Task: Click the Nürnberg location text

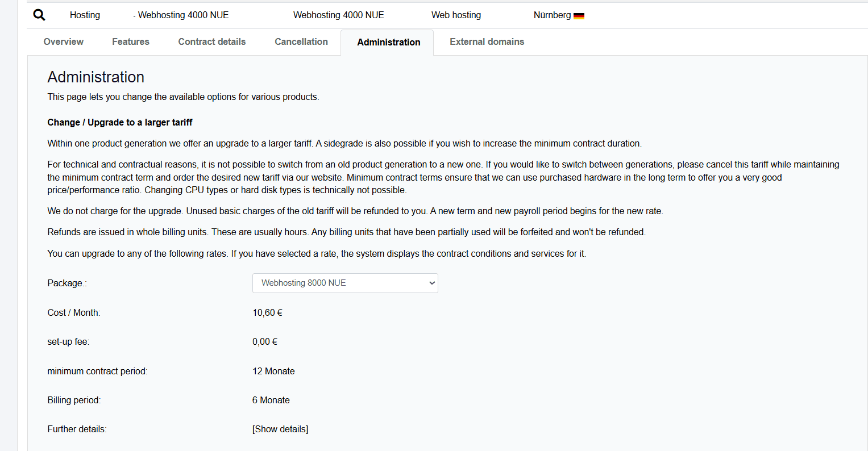Action: (x=552, y=15)
